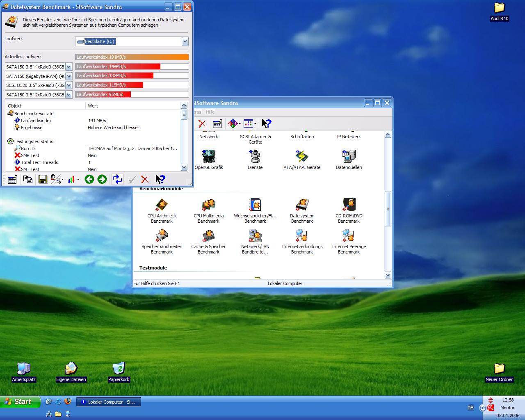Click the gray checkmark icon in benchmark toolbar
The width and height of the screenshot is (525, 420).
132,179
